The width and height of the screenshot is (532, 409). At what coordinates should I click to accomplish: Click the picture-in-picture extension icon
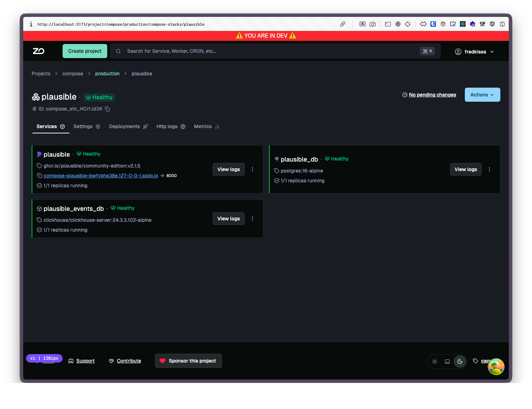click(x=453, y=24)
